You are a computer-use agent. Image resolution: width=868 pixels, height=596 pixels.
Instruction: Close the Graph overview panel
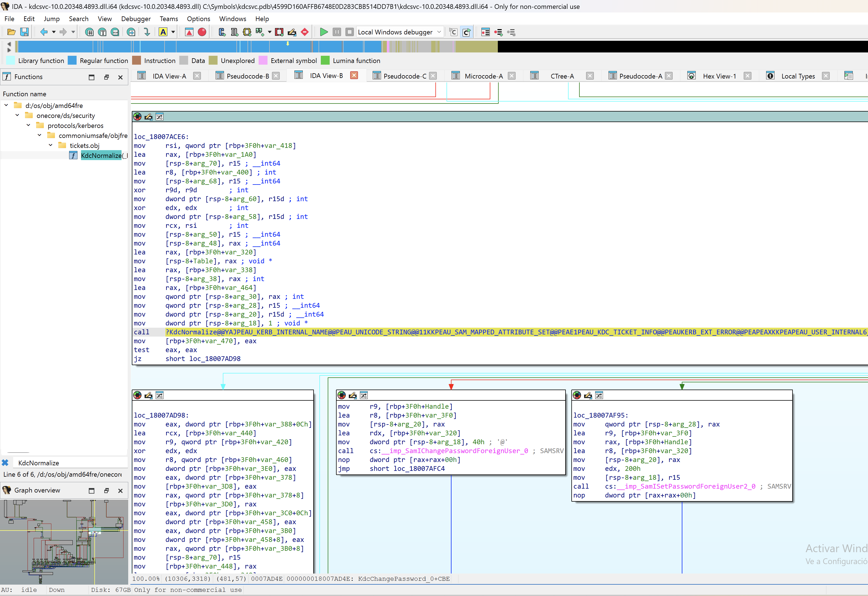point(120,491)
